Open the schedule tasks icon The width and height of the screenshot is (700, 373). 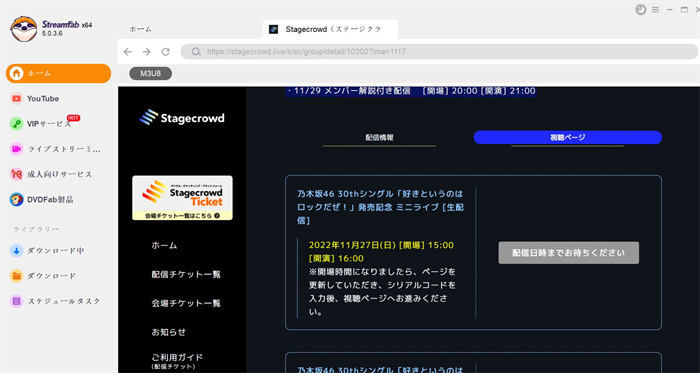pyautogui.click(x=17, y=301)
